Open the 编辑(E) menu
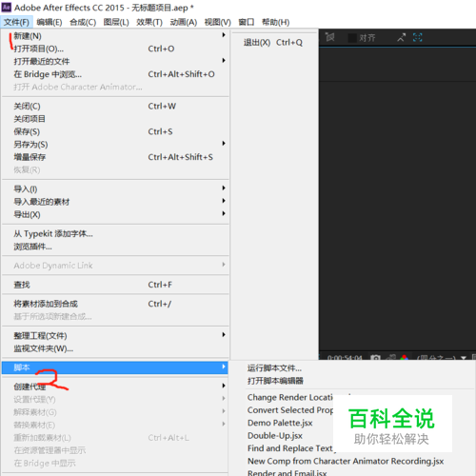 click(x=50, y=22)
